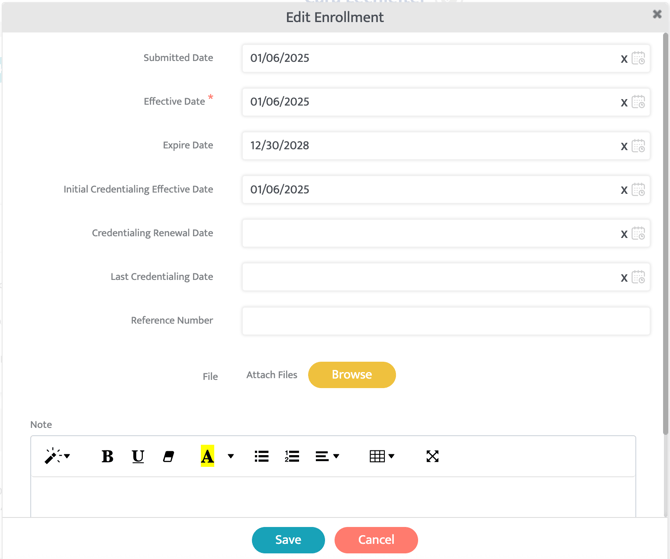Image resolution: width=670 pixels, height=559 pixels.
Task: Open the highlight color dropdown arrow
Action: (231, 456)
